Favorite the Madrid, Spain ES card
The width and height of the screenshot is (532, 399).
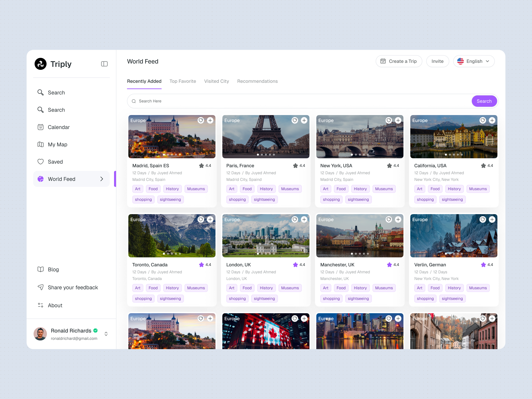click(x=201, y=120)
